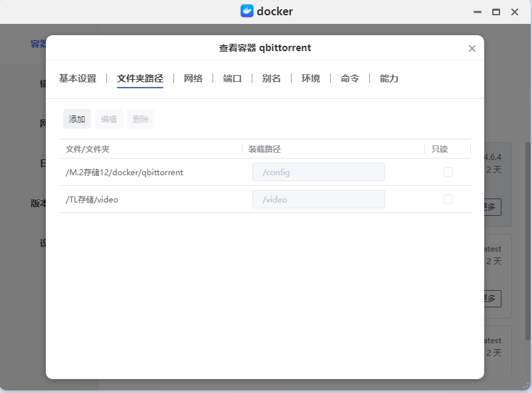Toggle read-only checkbox for /video mount
This screenshot has width=532, height=393.
click(448, 199)
